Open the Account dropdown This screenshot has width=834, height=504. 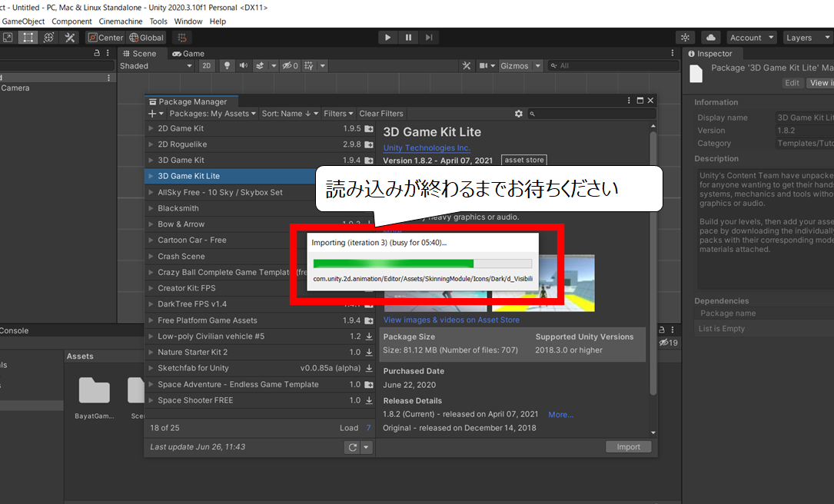(x=752, y=38)
